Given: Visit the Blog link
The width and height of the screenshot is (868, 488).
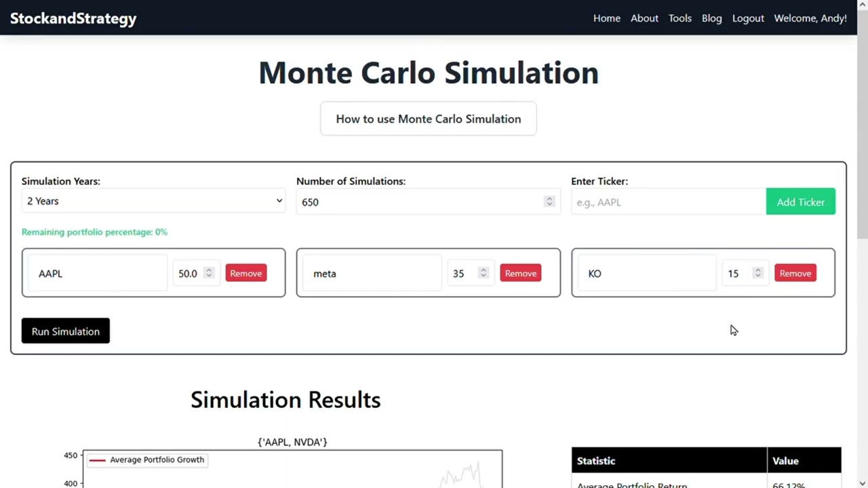Looking at the screenshot, I should (711, 18).
